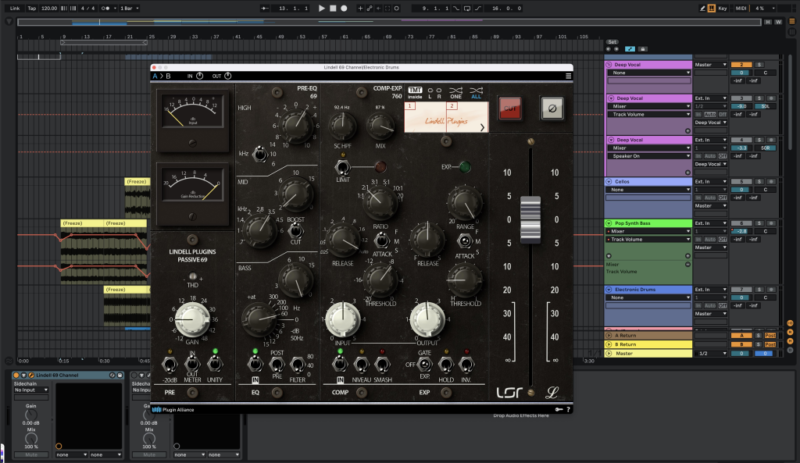
Task: Open the Track Volume dropdown on Pop Synth Bass
Action: coord(648,240)
